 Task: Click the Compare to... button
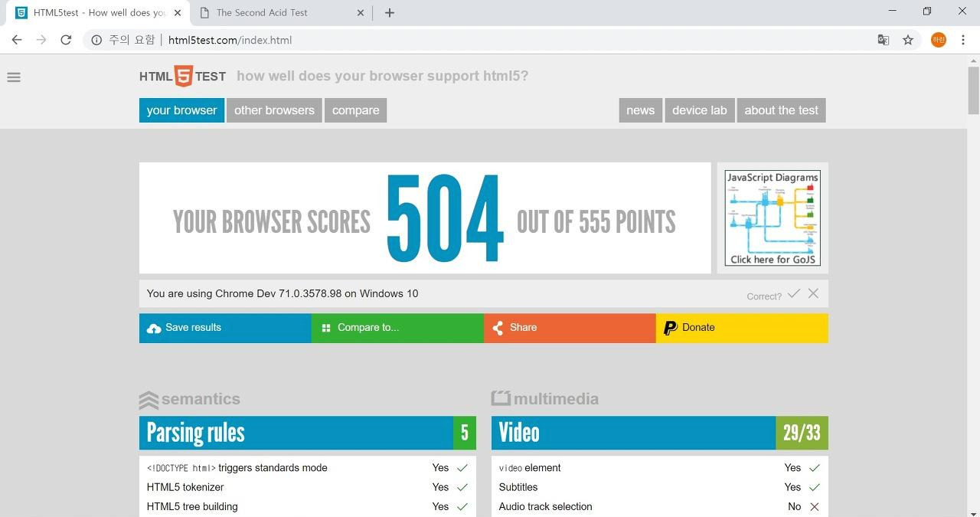(397, 328)
